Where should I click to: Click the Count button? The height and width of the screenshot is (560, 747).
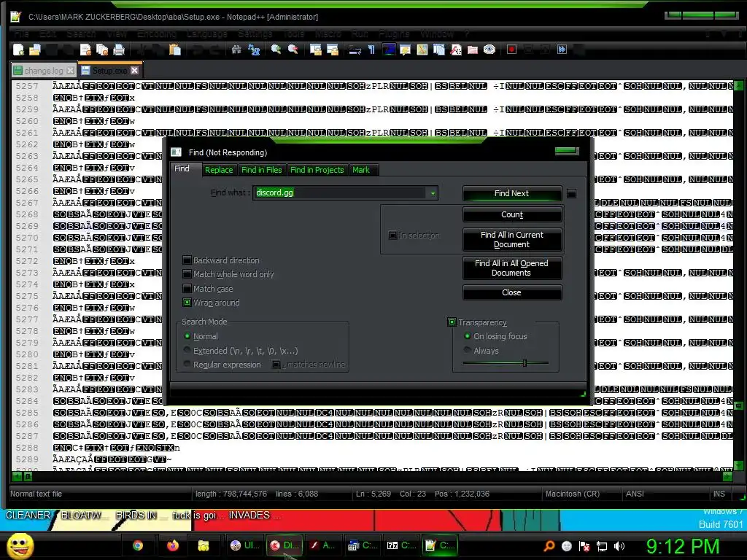point(511,215)
